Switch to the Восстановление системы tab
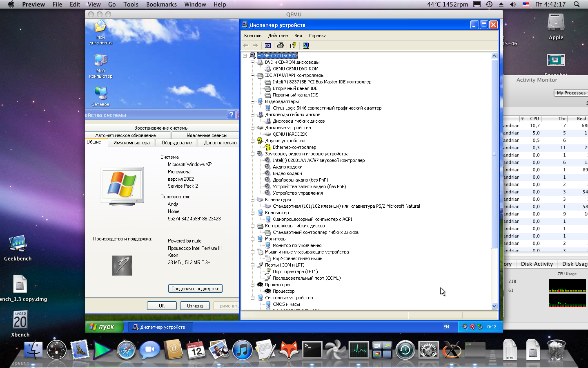 click(x=162, y=128)
